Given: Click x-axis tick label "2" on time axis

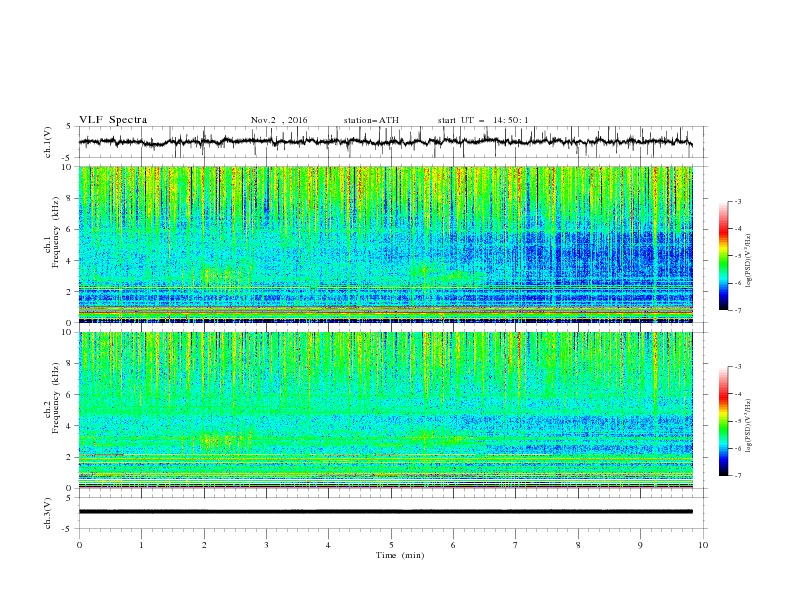Looking at the screenshot, I should [x=204, y=545].
